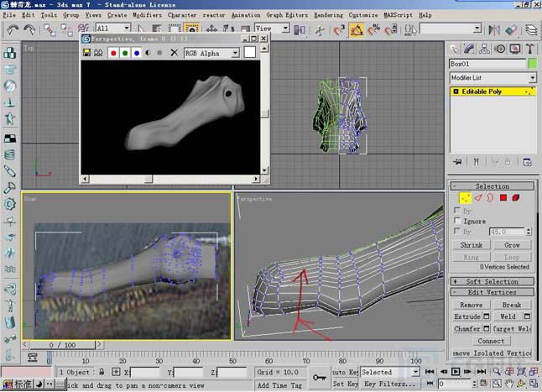Click the Shrink selection button
This screenshot has width=542, height=392.
(472, 245)
